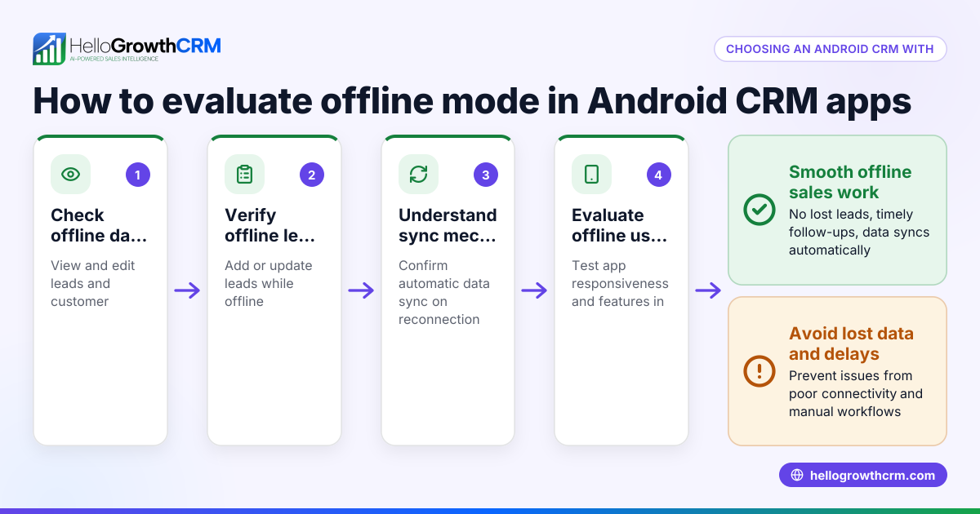Click the 'Check offline da…' card title
The image size is (980, 514).
pos(100,225)
